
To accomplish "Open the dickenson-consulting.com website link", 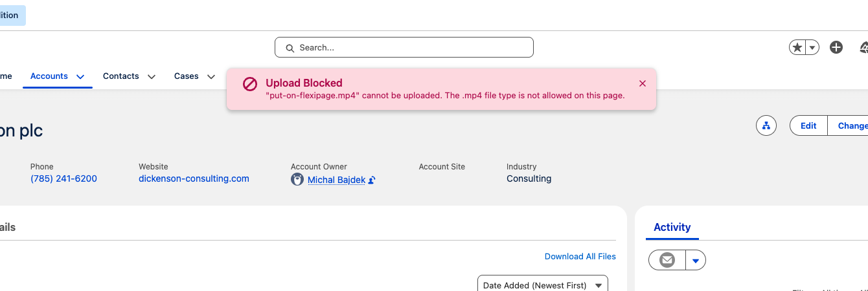I will 194,179.
